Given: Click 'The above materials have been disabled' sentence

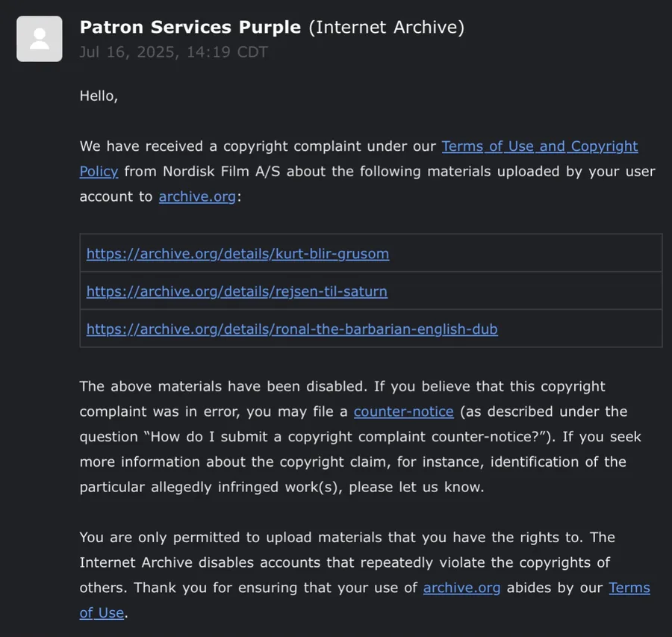Looking at the screenshot, I should 223,386.
